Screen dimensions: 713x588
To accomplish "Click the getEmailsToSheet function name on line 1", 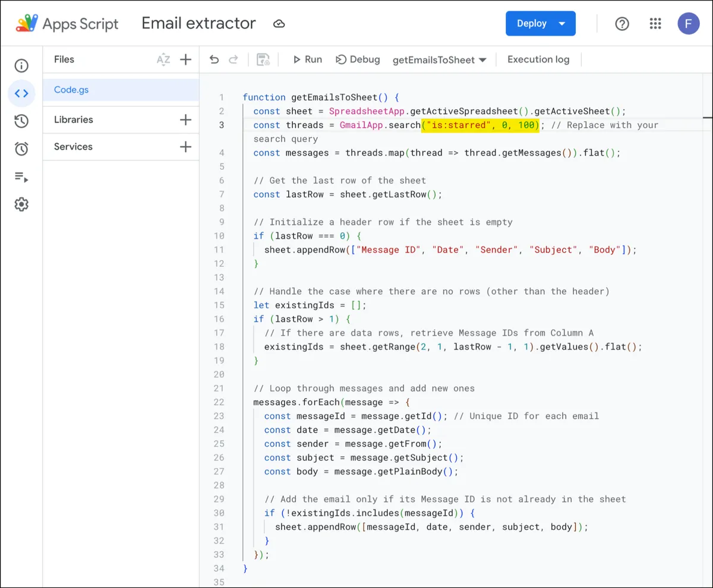I will [x=334, y=97].
